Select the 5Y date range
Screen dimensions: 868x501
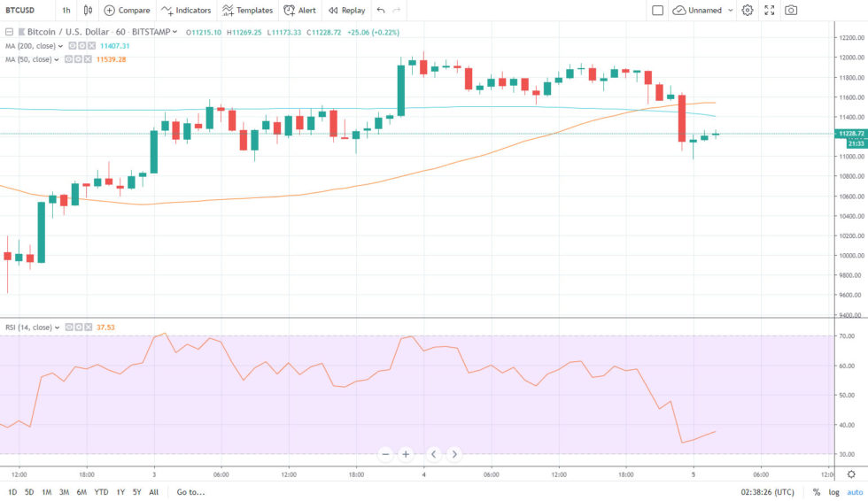[136, 492]
